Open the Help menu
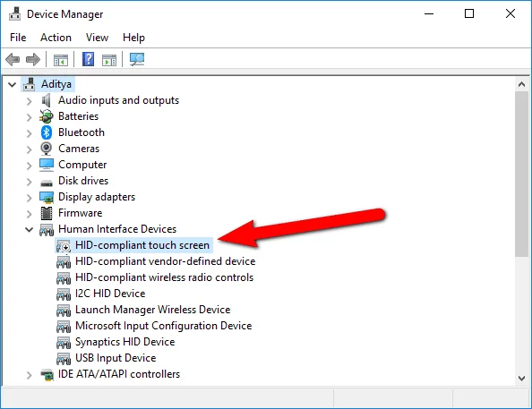 (x=133, y=38)
